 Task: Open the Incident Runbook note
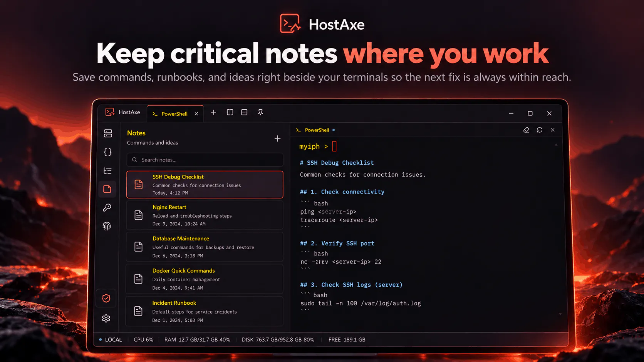[x=205, y=311]
